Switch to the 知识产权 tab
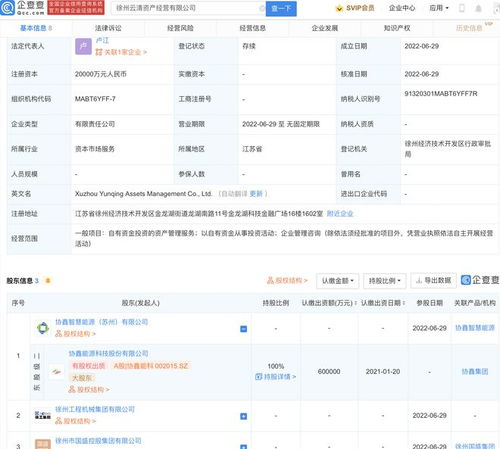 (x=397, y=28)
